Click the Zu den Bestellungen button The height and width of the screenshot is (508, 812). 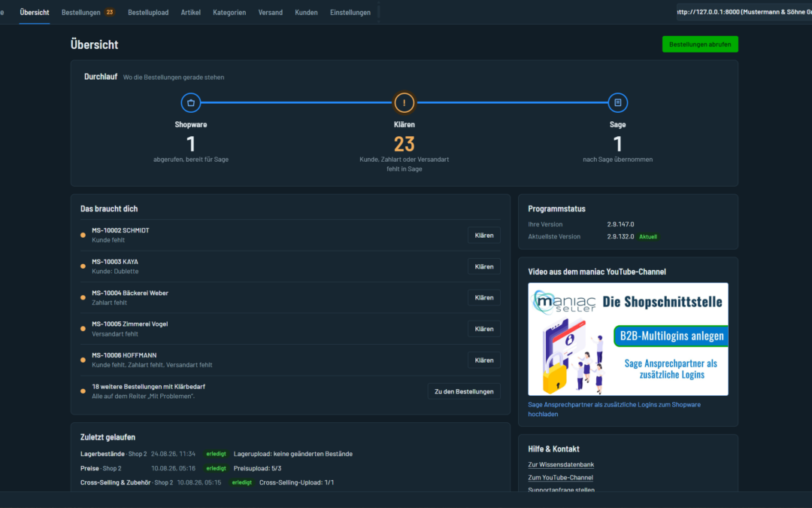coord(464,391)
